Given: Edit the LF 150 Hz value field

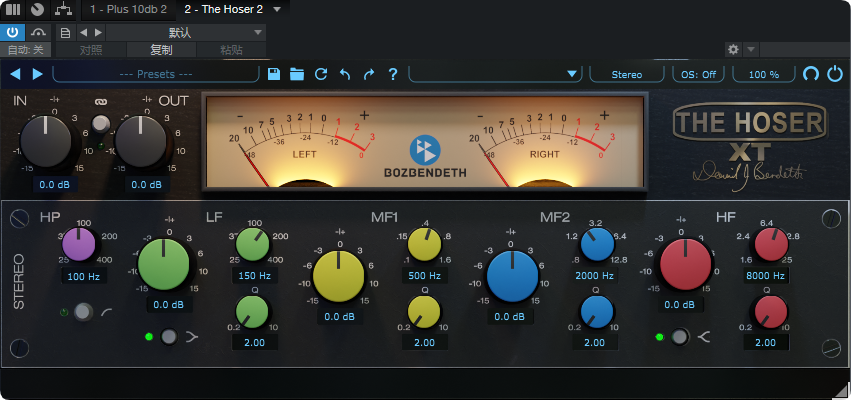Looking at the screenshot, I should (255, 275).
